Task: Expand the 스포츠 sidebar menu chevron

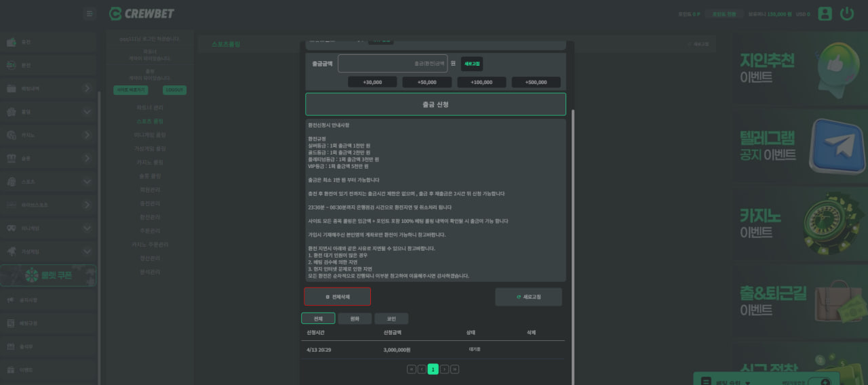Action: coord(87,182)
